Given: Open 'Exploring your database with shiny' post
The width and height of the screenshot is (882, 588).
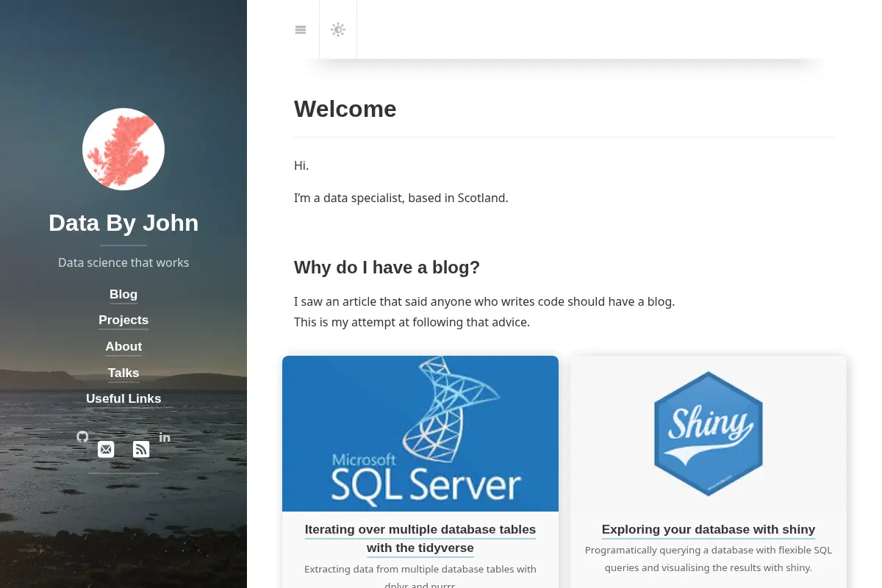Looking at the screenshot, I should pos(709,529).
